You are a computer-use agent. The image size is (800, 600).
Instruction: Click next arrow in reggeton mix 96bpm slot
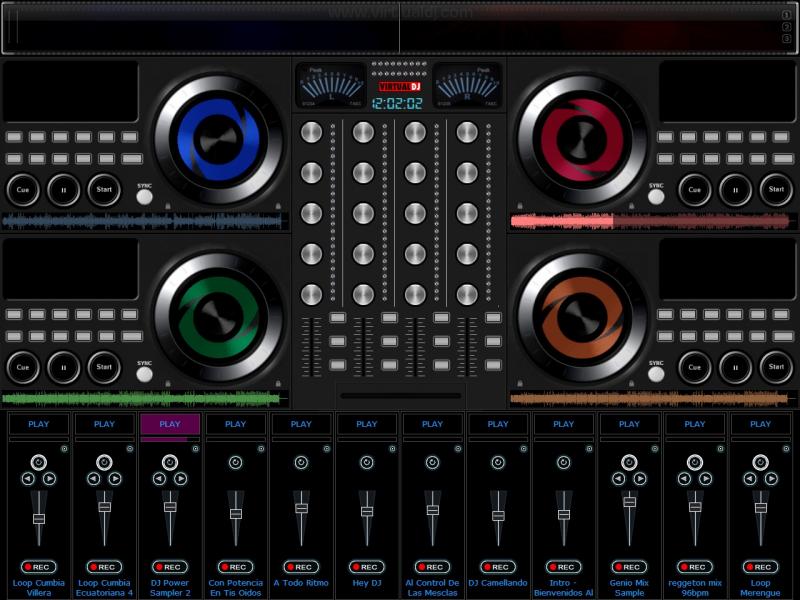pos(706,479)
